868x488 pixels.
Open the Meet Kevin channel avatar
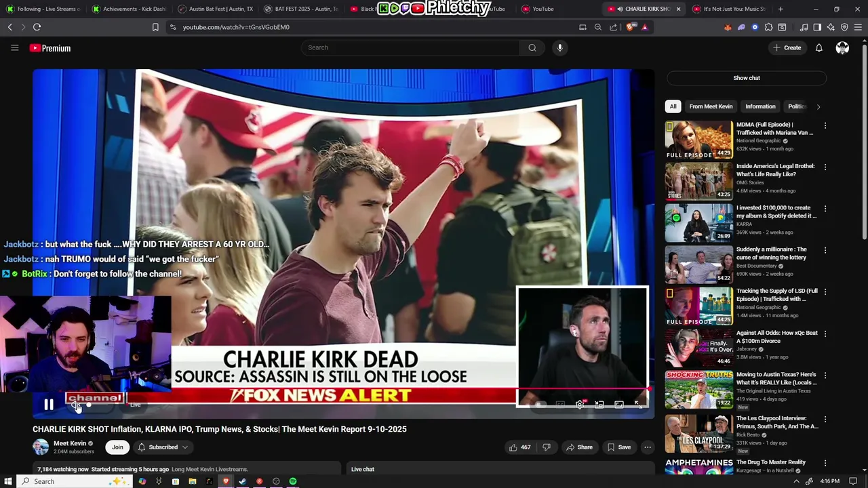pyautogui.click(x=41, y=447)
